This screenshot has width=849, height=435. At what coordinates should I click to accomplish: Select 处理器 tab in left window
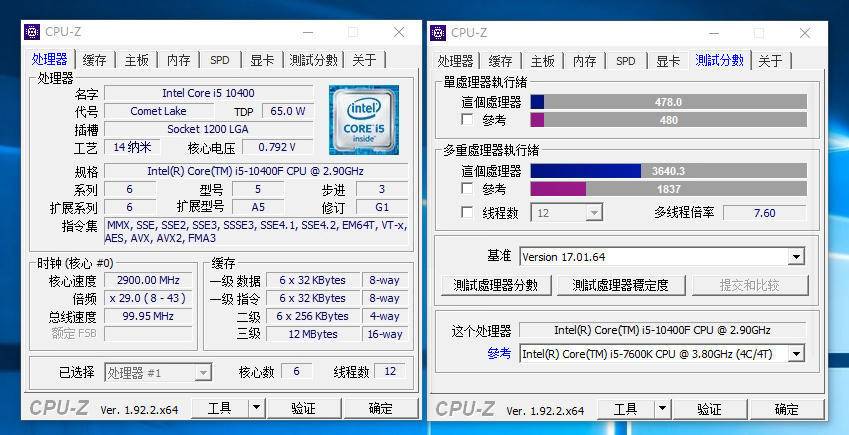[49, 59]
